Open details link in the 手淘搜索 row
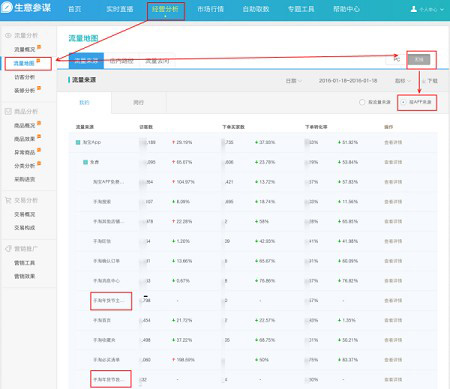 click(x=393, y=202)
